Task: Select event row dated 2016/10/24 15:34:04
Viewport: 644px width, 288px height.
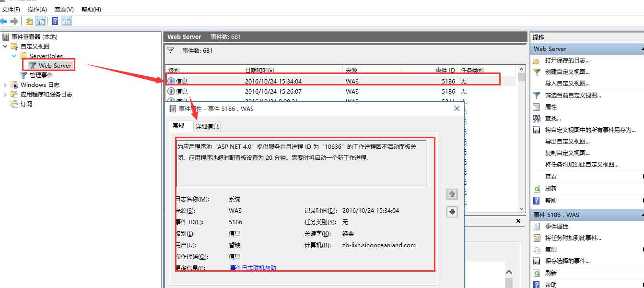Action: (x=341, y=82)
